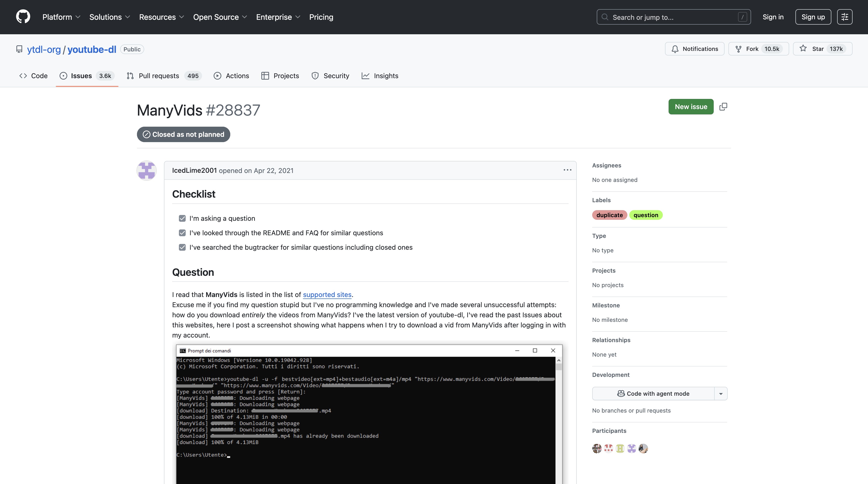Viewport: 868px width, 484px height.
Task: Open the agent mode dropdown arrow
Action: point(721,394)
